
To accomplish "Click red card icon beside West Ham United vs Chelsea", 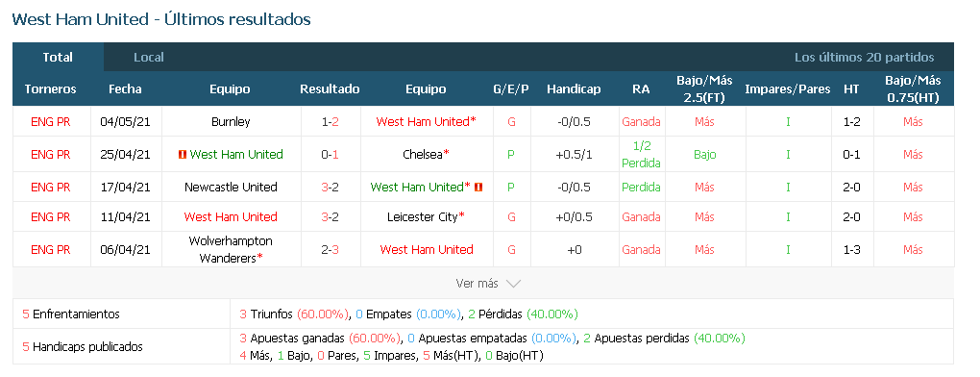I will click(x=183, y=155).
